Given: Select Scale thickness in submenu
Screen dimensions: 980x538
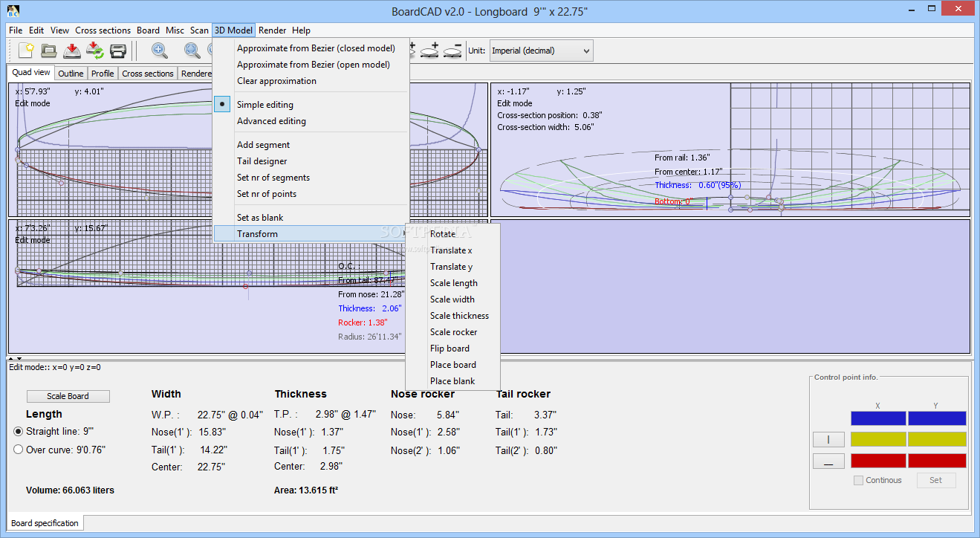Looking at the screenshot, I should 452,316.
